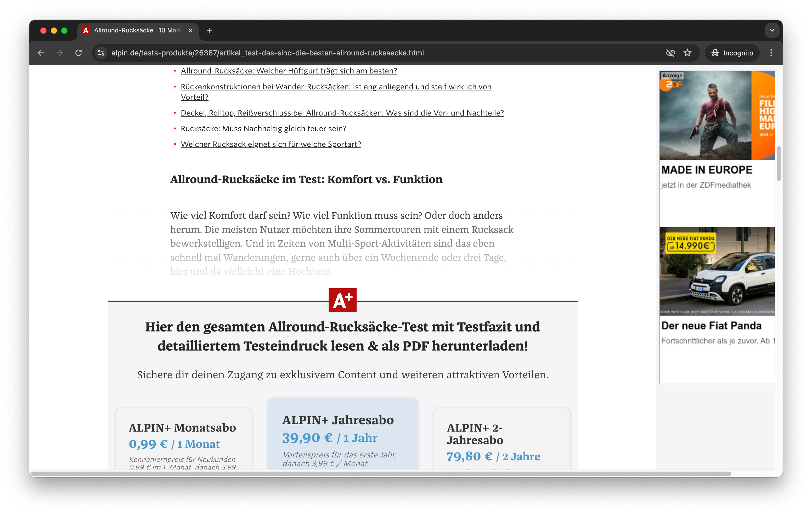
Task: Click the reload/refresh page icon
Action: 79,53
